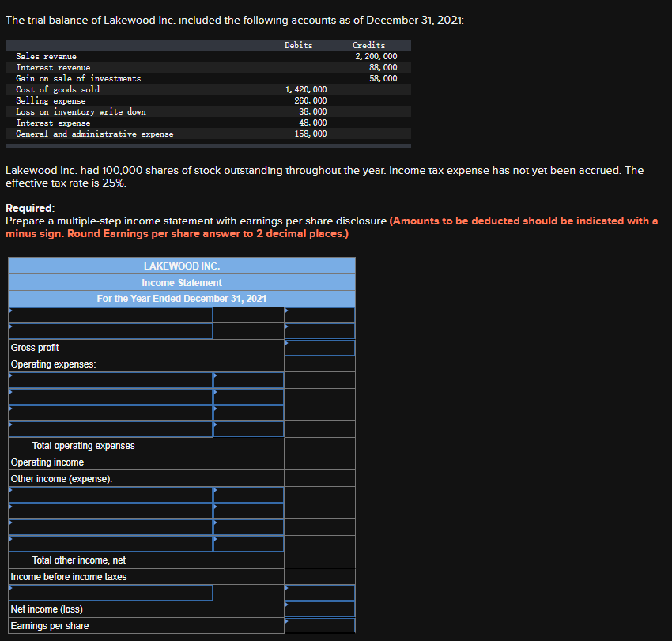Select the third amount field under Operating expenses
The image size is (672, 641).
[248, 413]
